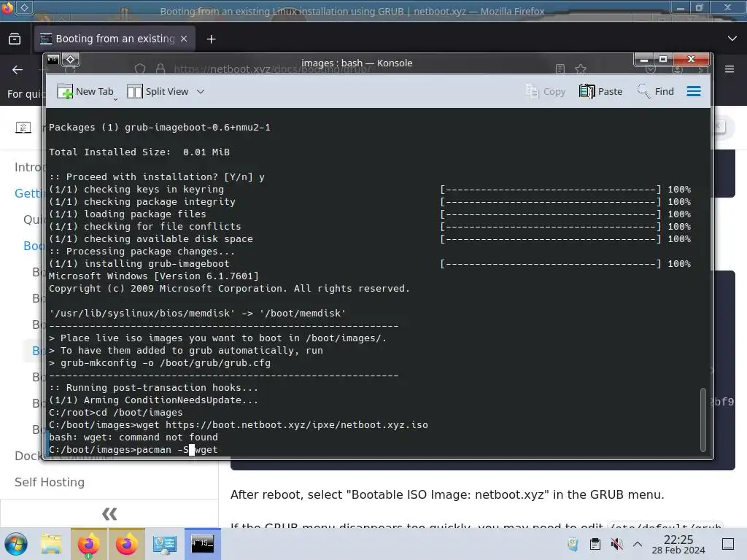Image resolution: width=747 pixels, height=560 pixels.
Task: Toggle reader view icon in Firefox
Action: (560, 69)
